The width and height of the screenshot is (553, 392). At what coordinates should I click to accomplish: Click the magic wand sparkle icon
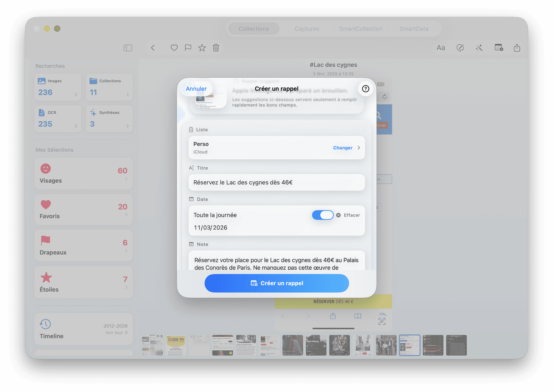coord(479,48)
